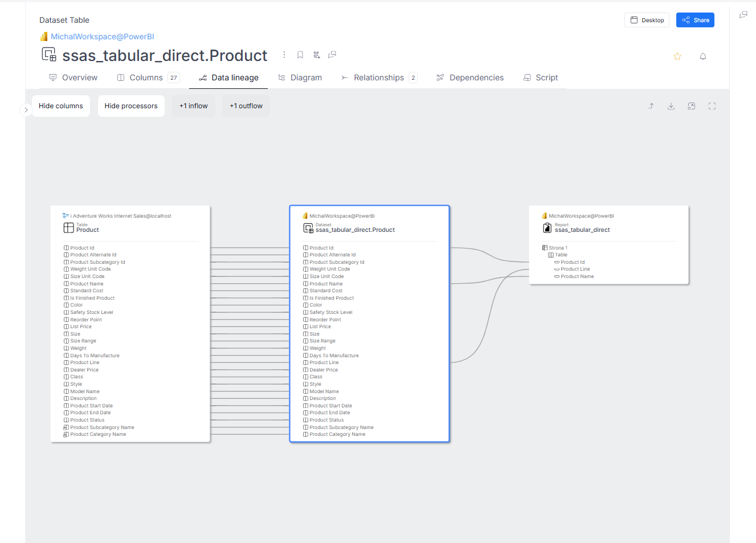Open comments icon next to the title
Screen dimensions: 756x543
[332, 55]
